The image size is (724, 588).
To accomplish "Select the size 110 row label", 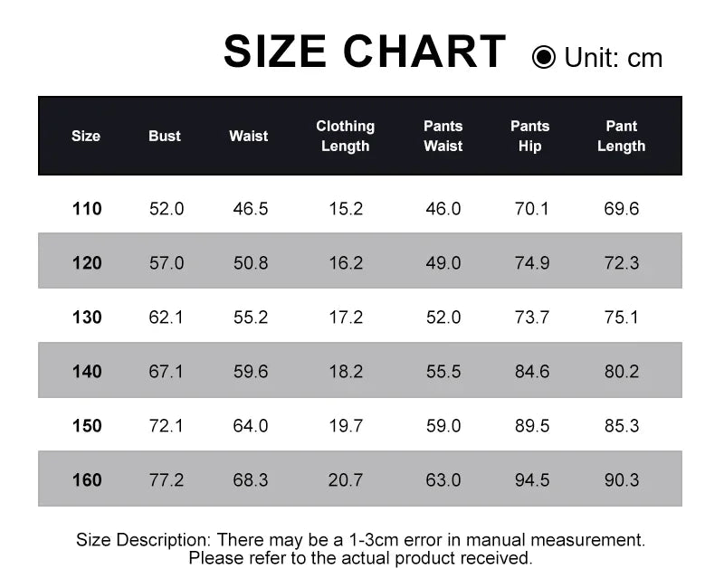I will point(87,209).
